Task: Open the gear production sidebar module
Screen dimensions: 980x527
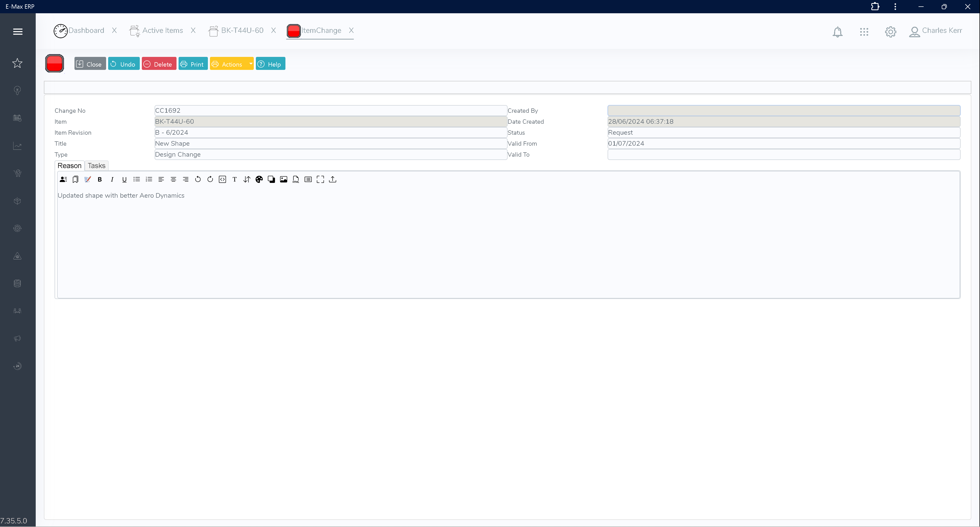Action: pyautogui.click(x=18, y=228)
